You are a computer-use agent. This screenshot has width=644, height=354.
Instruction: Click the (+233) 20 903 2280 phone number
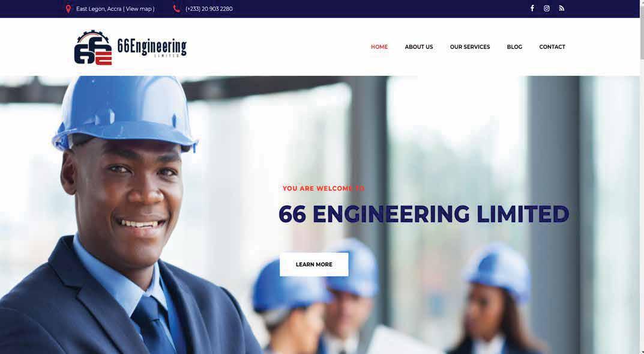pos(209,8)
